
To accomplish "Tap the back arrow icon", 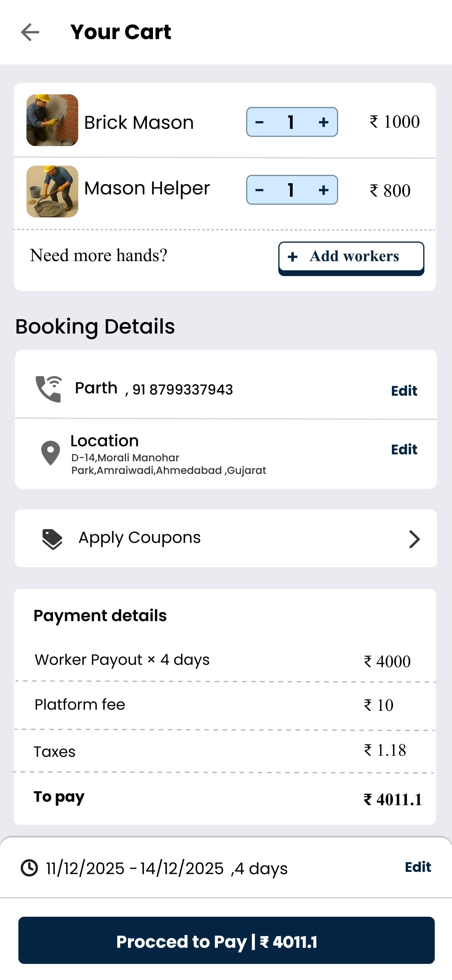I will coord(30,32).
